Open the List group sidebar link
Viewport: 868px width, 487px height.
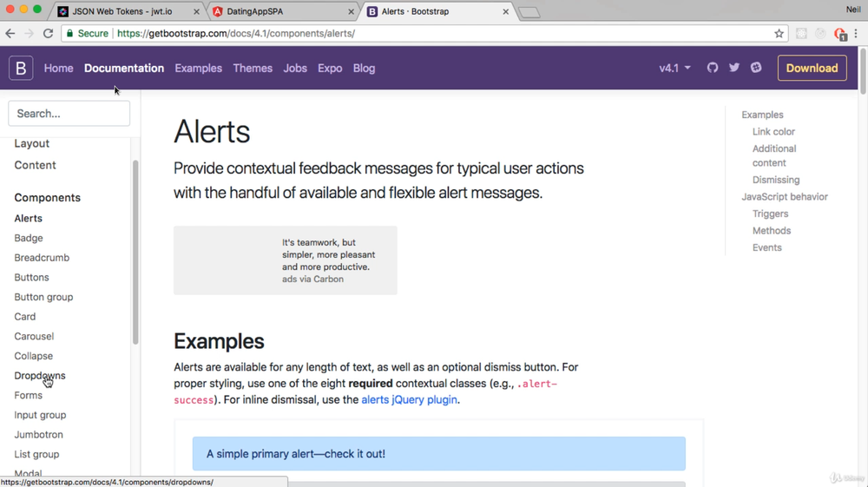pyautogui.click(x=36, y=454)
